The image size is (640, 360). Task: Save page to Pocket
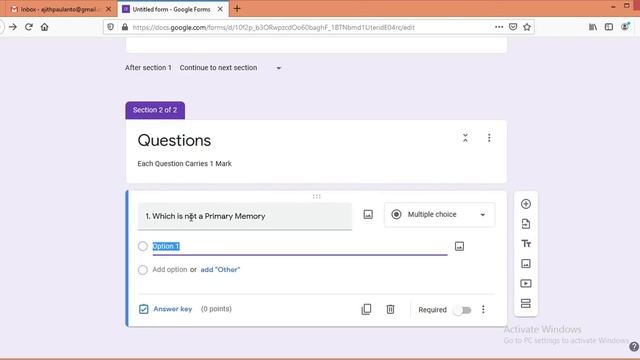tap(513, 27)
